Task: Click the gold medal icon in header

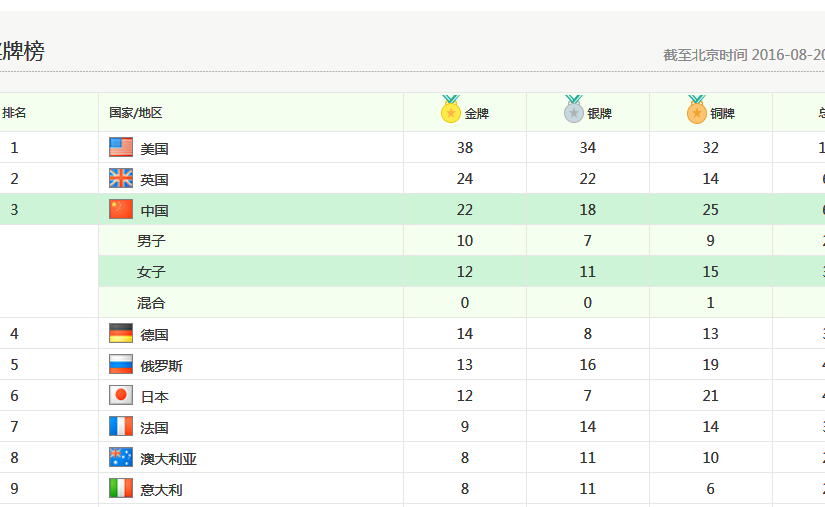Action: click(451, 110)
